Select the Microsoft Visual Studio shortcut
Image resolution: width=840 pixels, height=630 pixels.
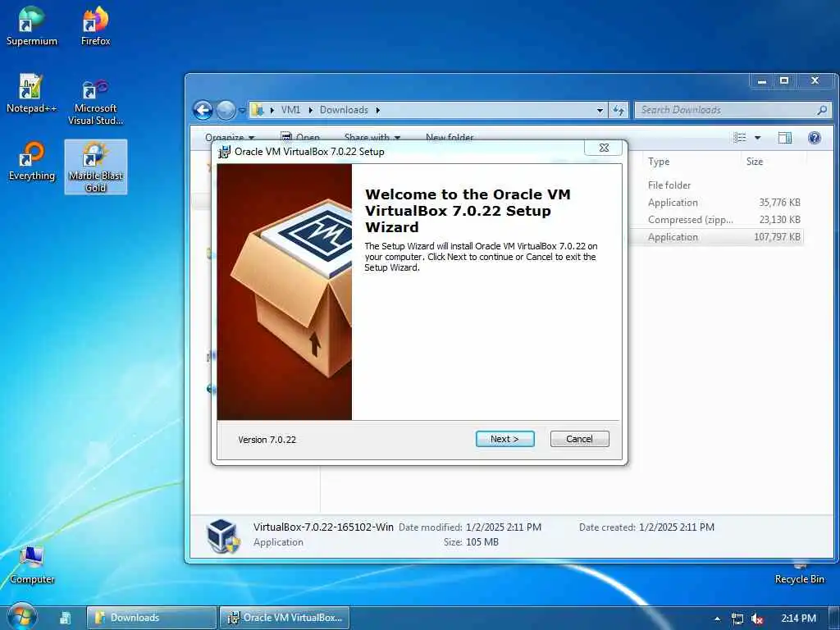tap(95, 101)
